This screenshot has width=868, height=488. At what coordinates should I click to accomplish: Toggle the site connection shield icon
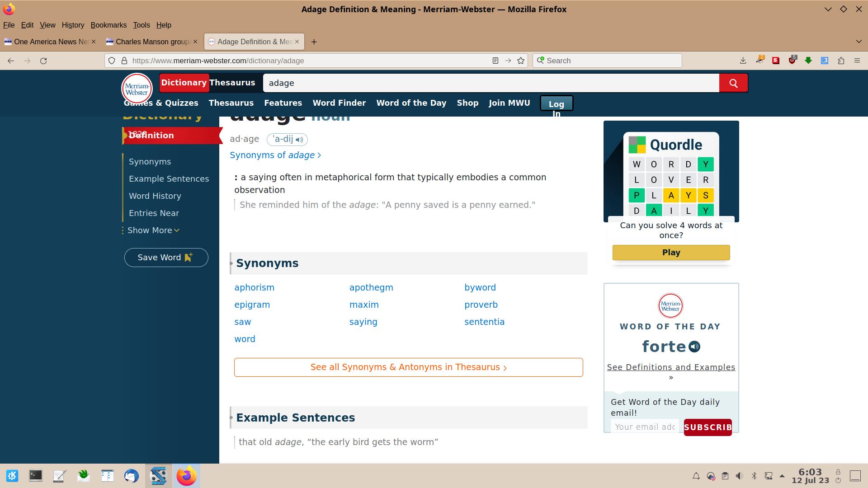(111, 60)
